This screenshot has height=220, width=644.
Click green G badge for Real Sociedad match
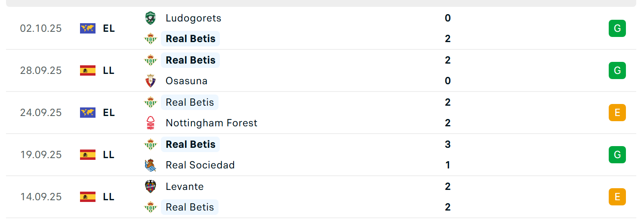pos(617,155)
